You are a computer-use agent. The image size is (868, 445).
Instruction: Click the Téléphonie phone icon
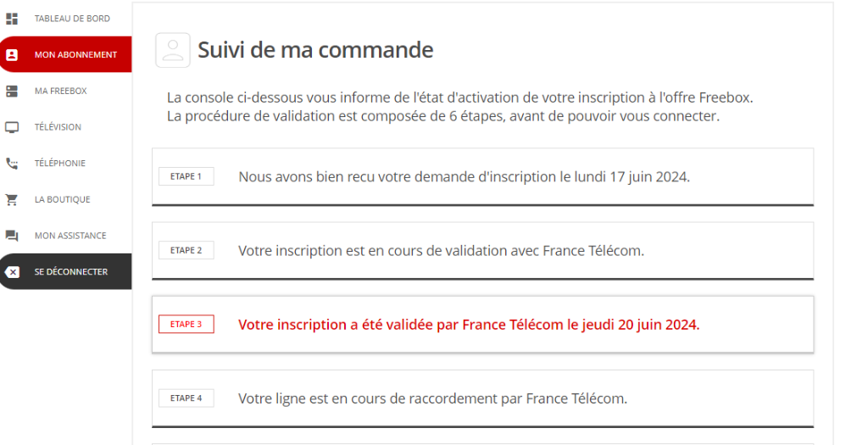coord(12,164)
